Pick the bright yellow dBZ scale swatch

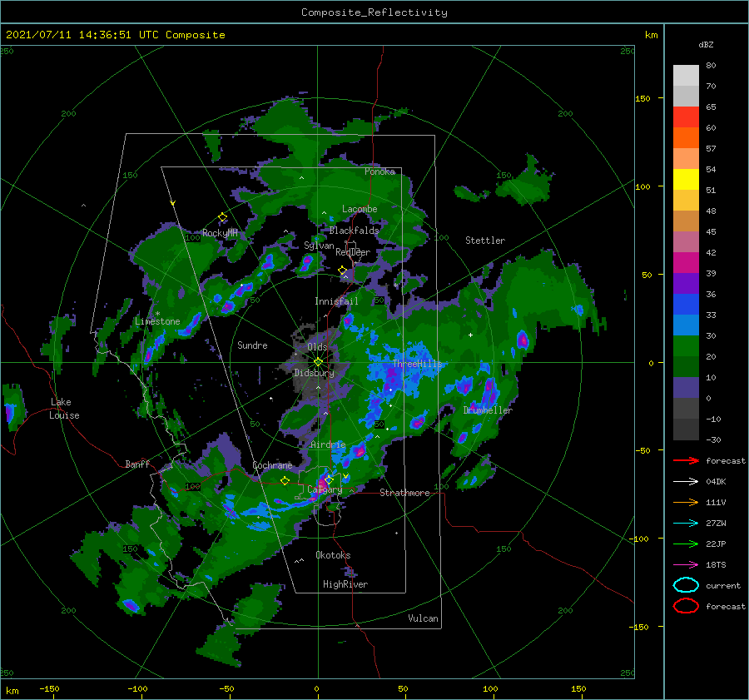(686, 179)
